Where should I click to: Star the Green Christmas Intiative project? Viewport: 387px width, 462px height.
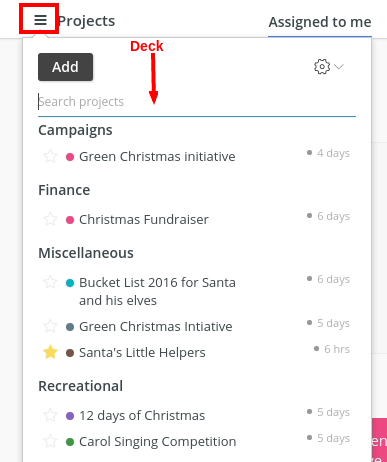click(50, 326)
